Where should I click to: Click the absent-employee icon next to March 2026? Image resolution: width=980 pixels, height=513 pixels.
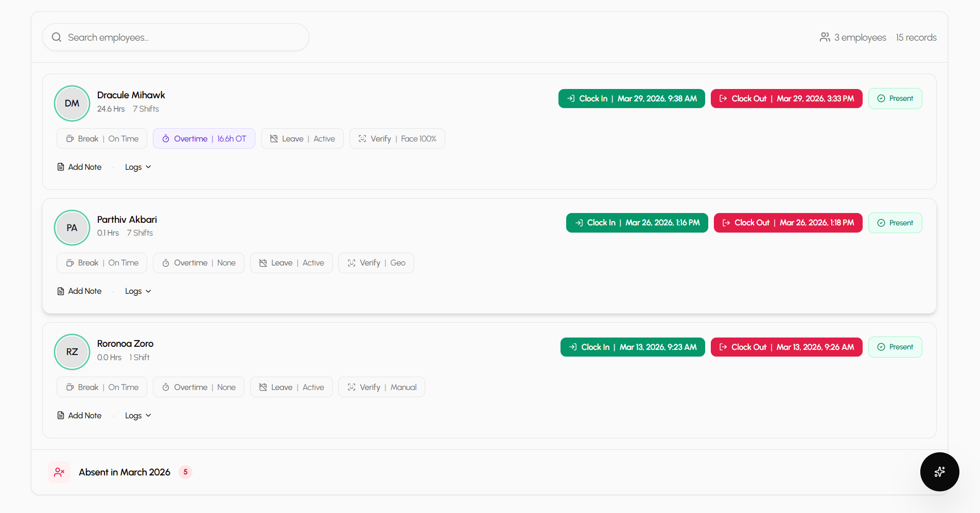click(x=59, y=472)
